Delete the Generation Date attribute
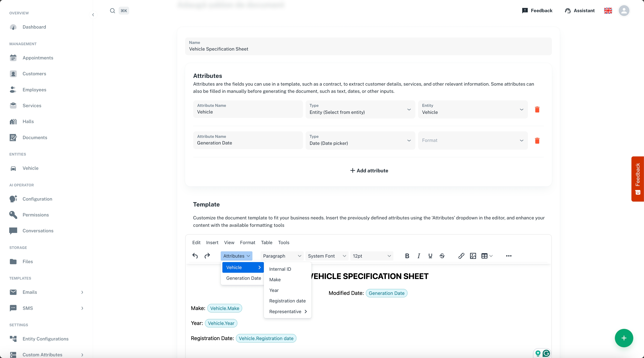The width and height of the screenshot is (644, 358). tap(537, 140)
